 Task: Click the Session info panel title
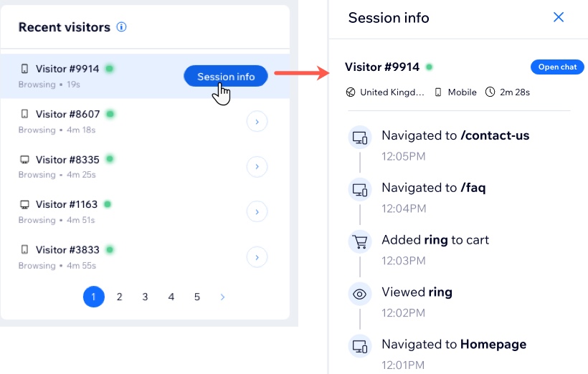pos(389,18)
